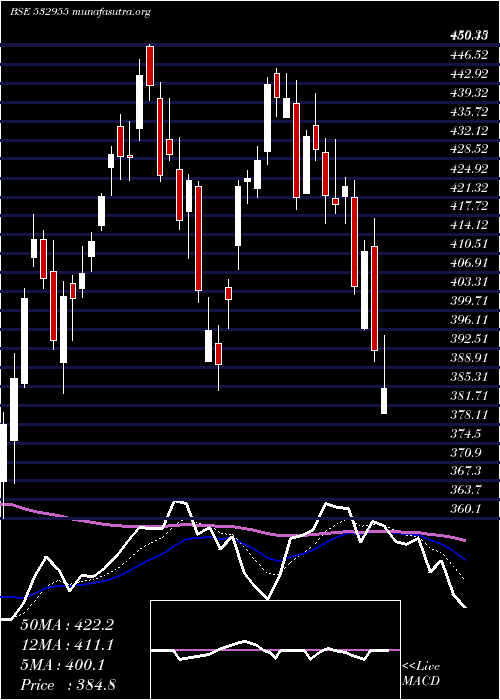Click the 442.92 price level label
The image size is (500, 700).
(469, 74)
